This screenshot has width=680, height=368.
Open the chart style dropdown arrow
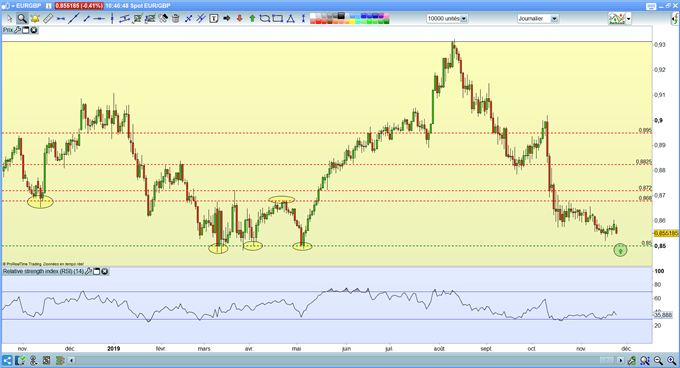click(x=628, y=19)
